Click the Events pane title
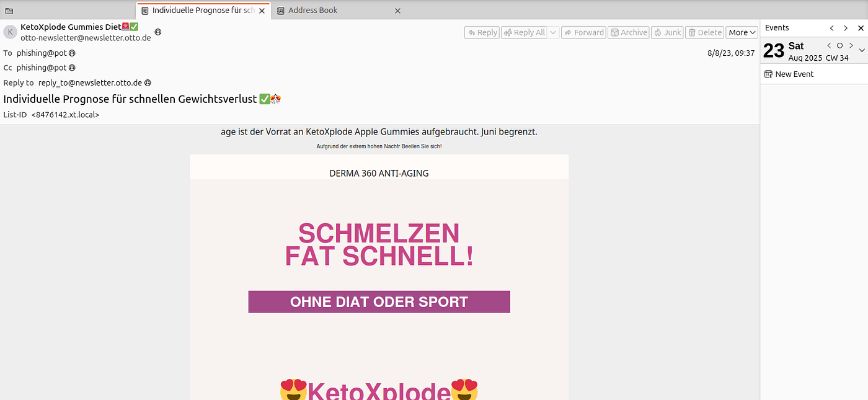The width and height of the screenshot is (868, 400). tap(777, 28)
